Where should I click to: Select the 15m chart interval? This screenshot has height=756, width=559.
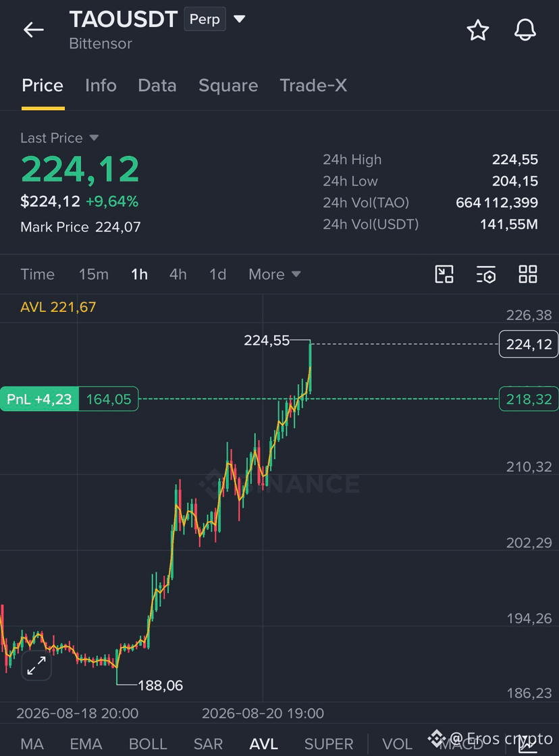pos(94,274)
